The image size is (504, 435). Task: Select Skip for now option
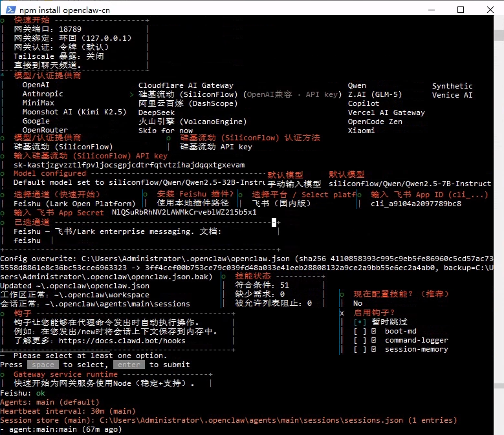(166, 131)
